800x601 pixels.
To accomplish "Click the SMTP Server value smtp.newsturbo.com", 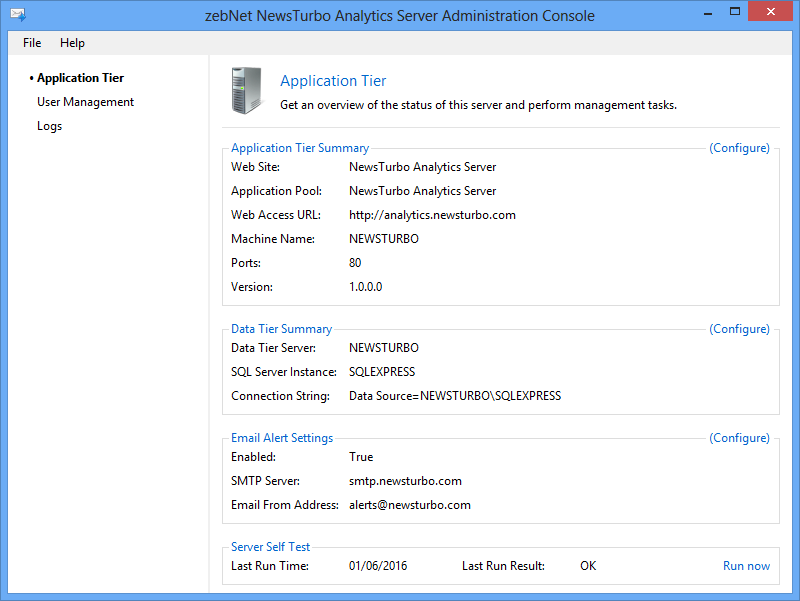I will pos(405,481).
